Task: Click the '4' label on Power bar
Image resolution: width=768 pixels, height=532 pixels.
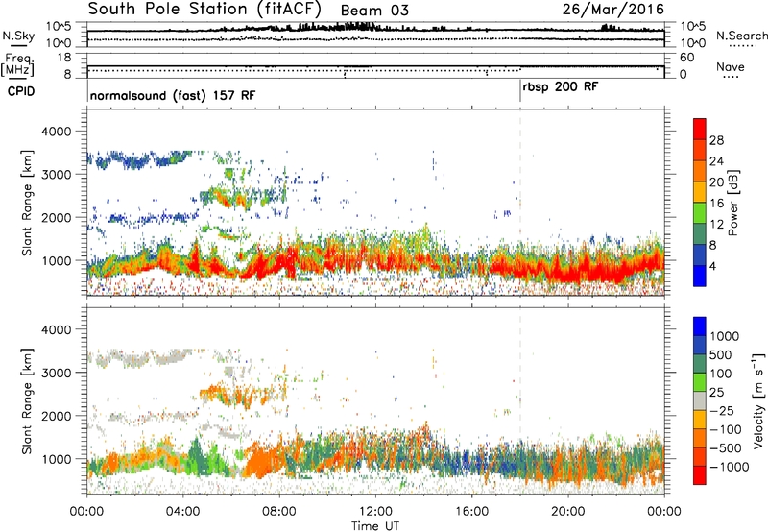Action: [x=712, y=267]
